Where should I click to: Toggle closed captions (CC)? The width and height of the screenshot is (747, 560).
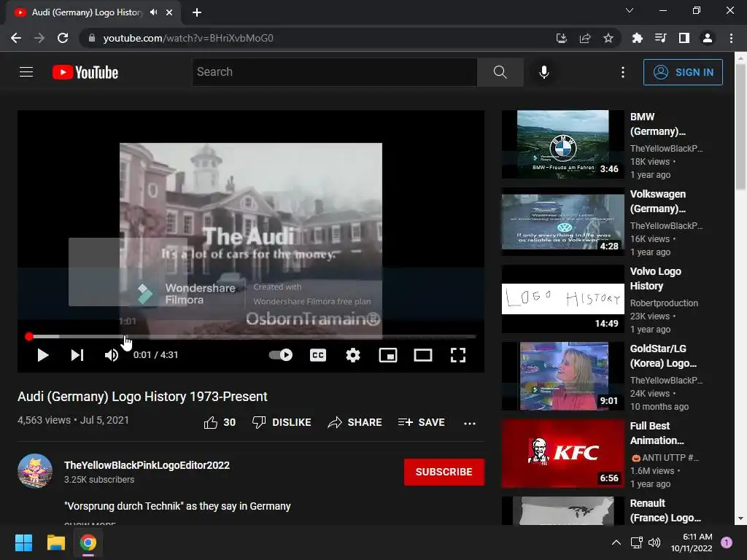click(318, 355)
